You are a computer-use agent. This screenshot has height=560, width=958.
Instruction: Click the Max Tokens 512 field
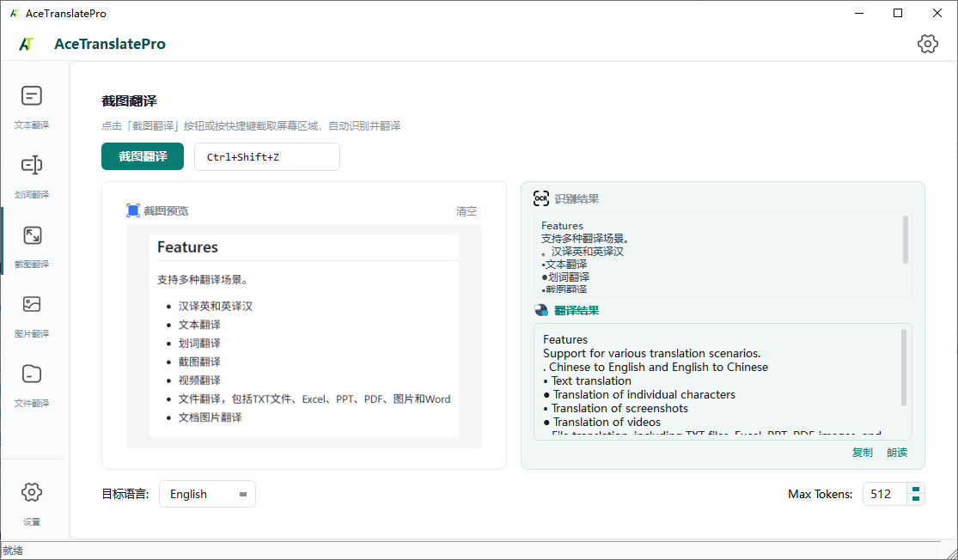[884, 494]
